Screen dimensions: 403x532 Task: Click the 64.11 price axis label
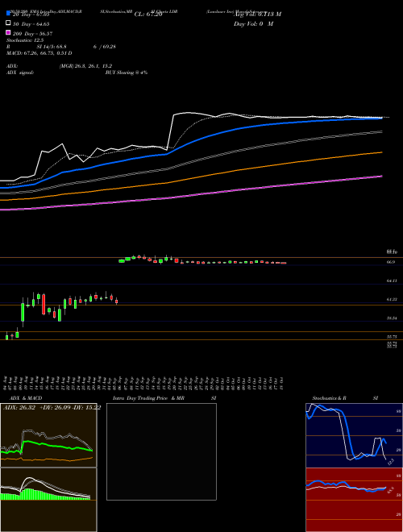pos(392,281)
